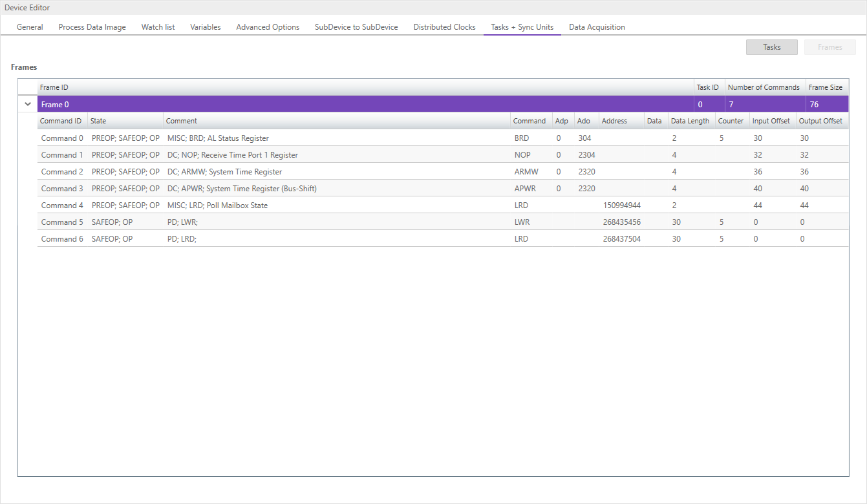Click the Tasks button
Image resolution: width=867 pixels, height=504 pixels.
pos(771,47)
